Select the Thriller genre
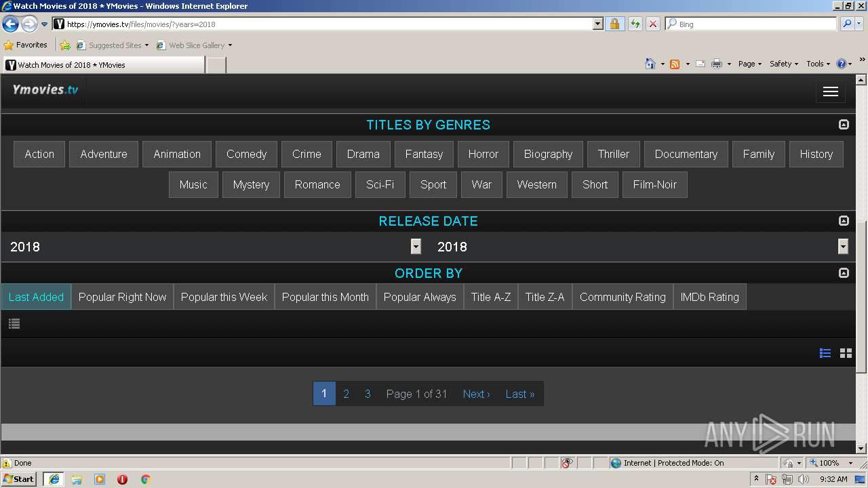This screenshot has width=868, height=488. pos(614,154)
